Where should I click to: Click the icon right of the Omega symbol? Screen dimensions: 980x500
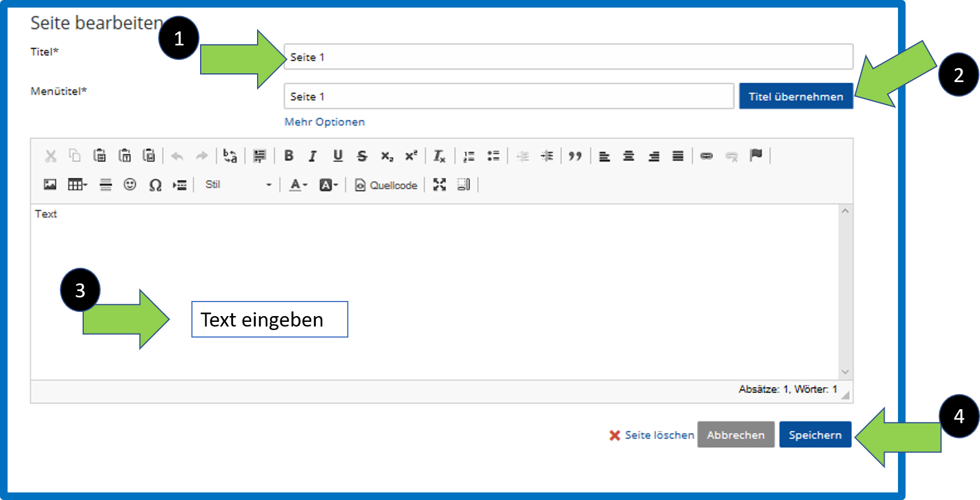coord(180,185)
